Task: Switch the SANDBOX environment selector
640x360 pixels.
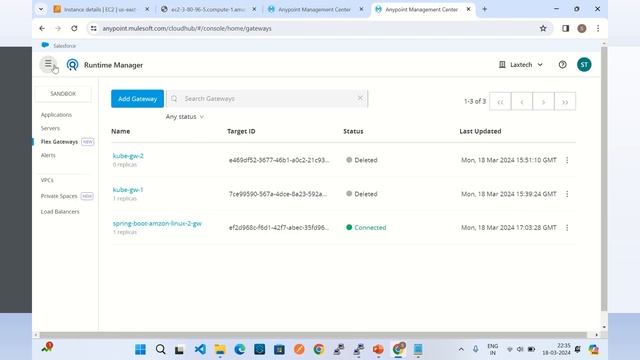Action: [x=63, y=93]
